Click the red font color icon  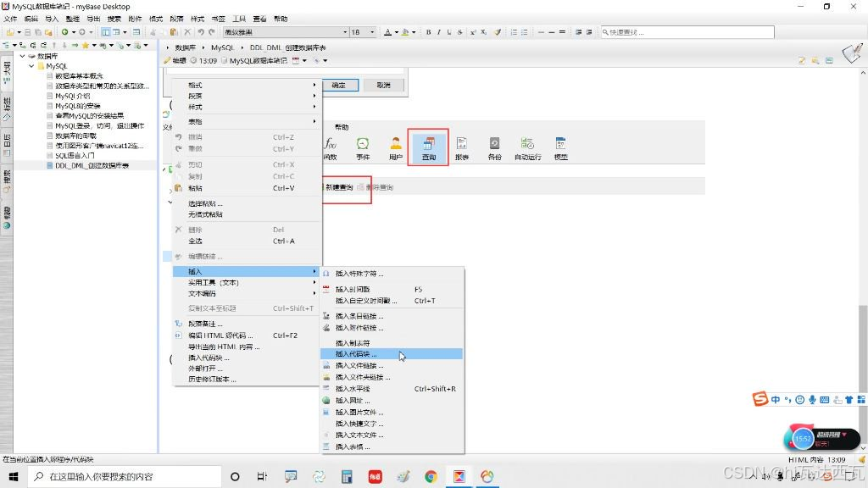(387, 32)
